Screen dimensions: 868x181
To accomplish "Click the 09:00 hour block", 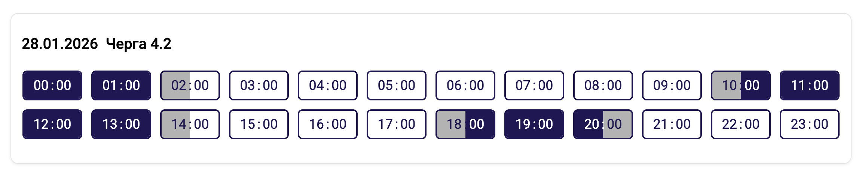I will tap(672, 85).
